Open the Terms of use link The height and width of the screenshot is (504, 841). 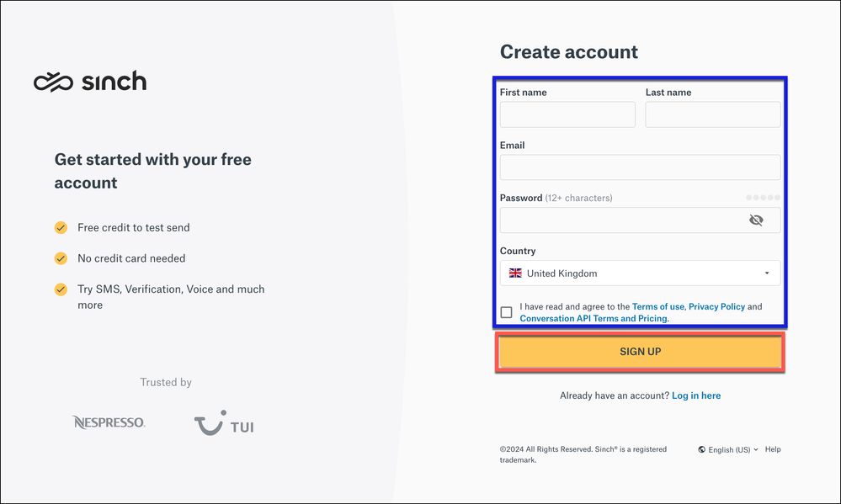tap(657, 307)
